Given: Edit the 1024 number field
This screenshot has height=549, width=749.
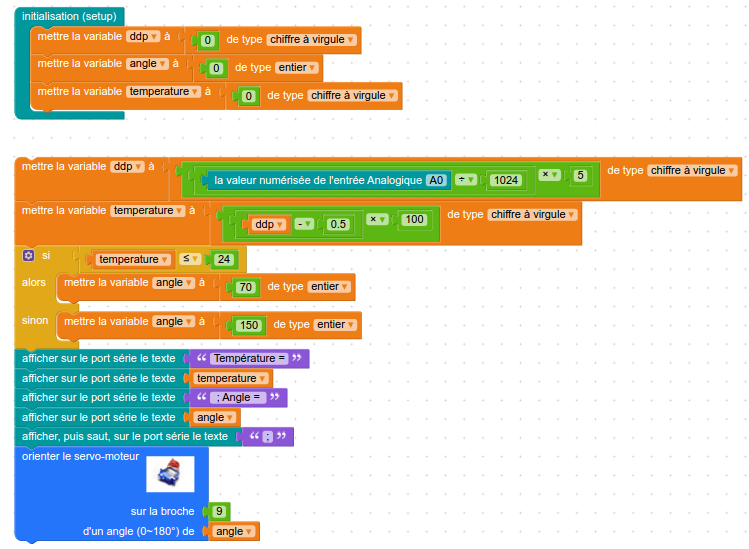Looking at the screenshot, I should click(506, 180).
